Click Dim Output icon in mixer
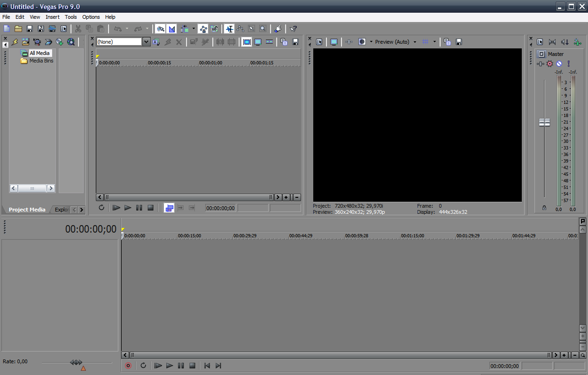 [x=565, y=42]
